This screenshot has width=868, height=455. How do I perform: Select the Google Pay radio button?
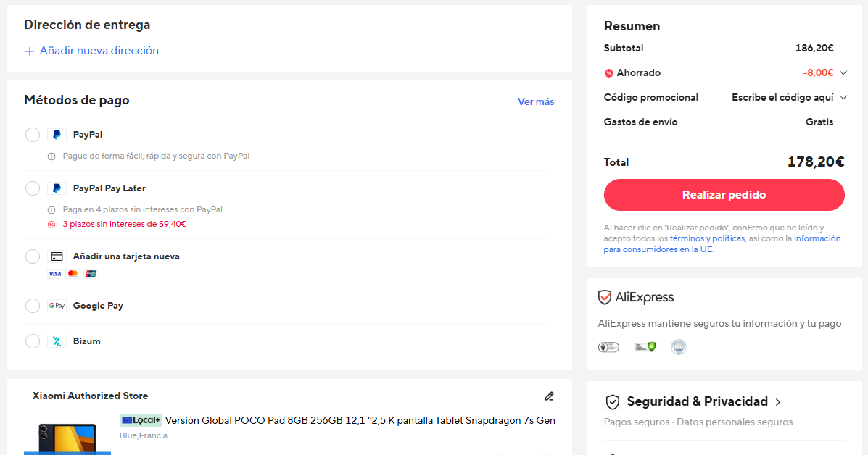pos(33,306)
